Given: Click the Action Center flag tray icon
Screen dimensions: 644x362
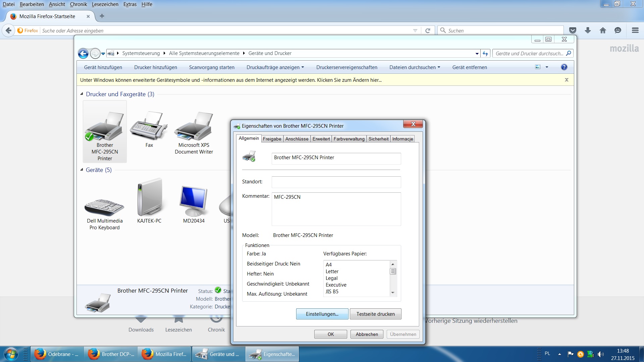Looking at the screenshot, I should click(x=570, y=354).
